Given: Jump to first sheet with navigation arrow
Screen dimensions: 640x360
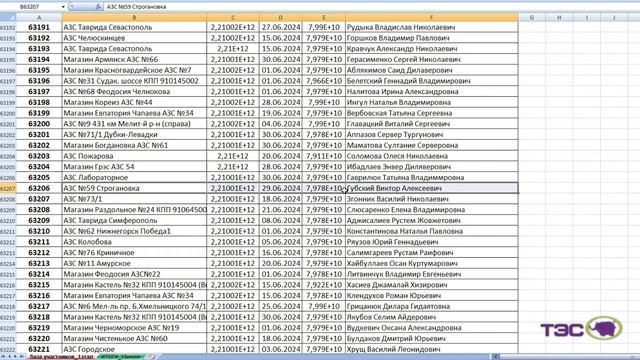Looking at the screenshot, I should click(x=4, y=357).
